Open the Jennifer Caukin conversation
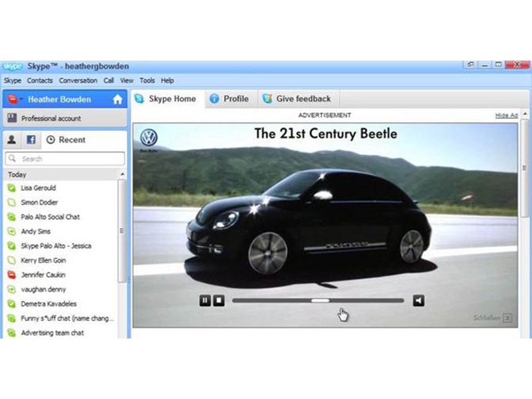This screenshot has width=532, height=399. click(61, 275)
